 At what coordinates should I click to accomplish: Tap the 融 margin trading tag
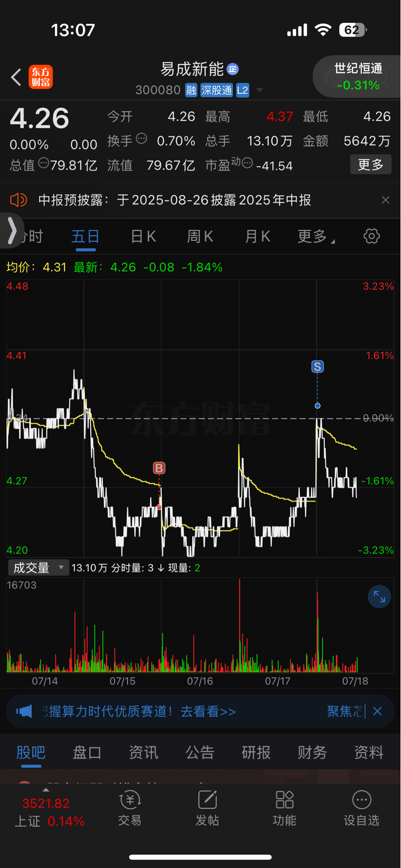pos(191,90)
